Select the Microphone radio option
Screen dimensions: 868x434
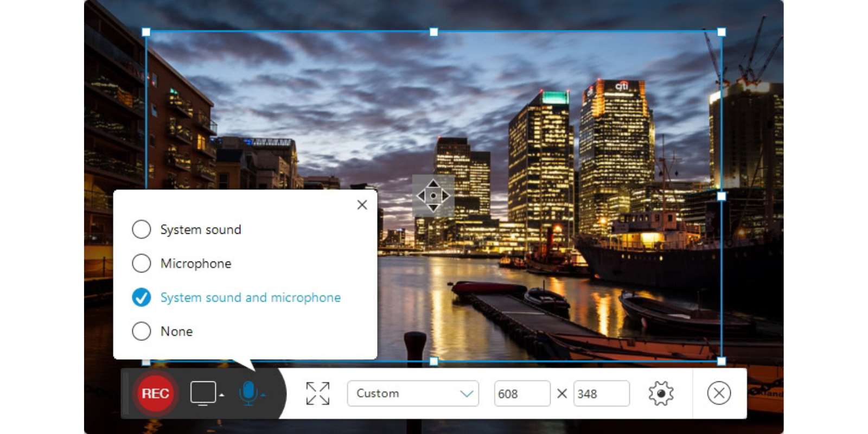tap(142, 263)
